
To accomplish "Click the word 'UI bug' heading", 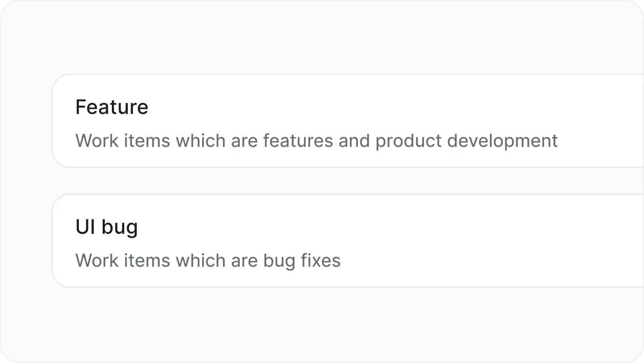I will click(x=107, y=226).
